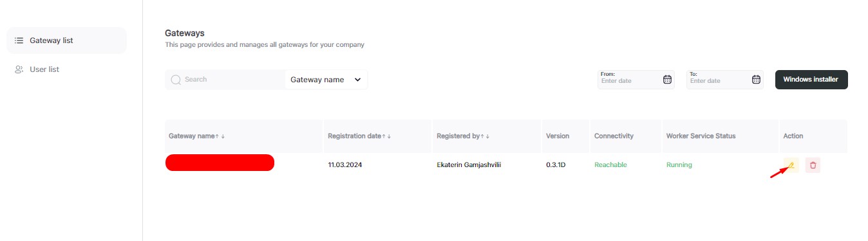Open the To date calendar icon
Screen dimensions: 868x241
(756, 80)
